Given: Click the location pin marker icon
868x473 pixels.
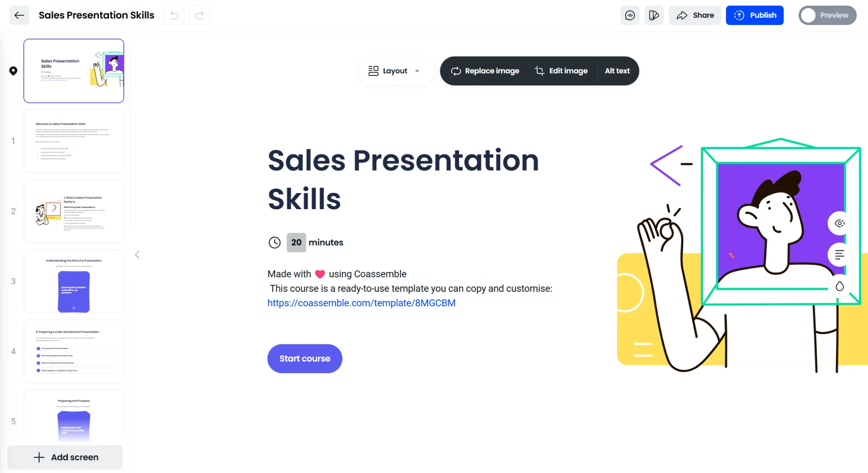Looking at the screenshot, I should [14, 71].
